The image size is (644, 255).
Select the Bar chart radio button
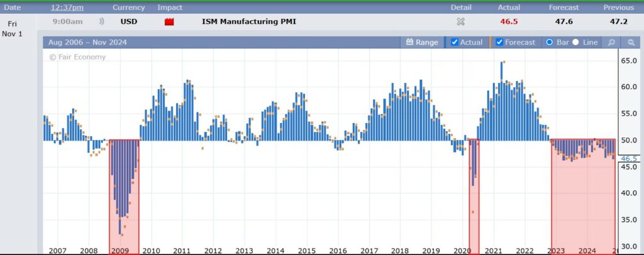[549, 42]
